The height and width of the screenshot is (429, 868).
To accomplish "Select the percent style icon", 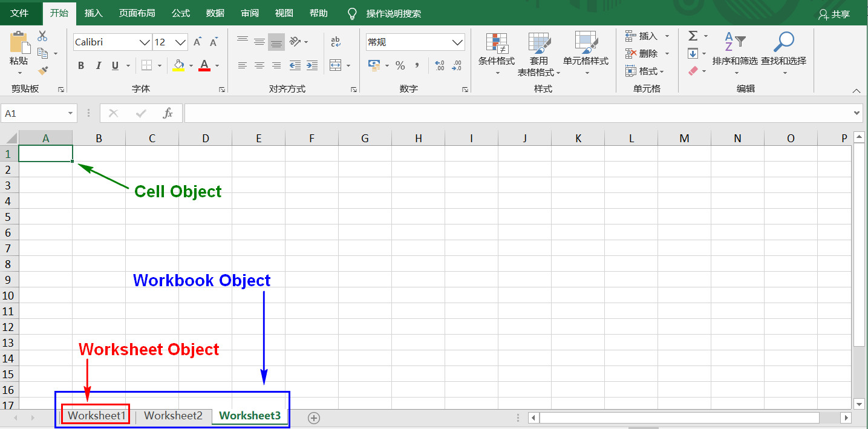I will [x=400, y=65].
